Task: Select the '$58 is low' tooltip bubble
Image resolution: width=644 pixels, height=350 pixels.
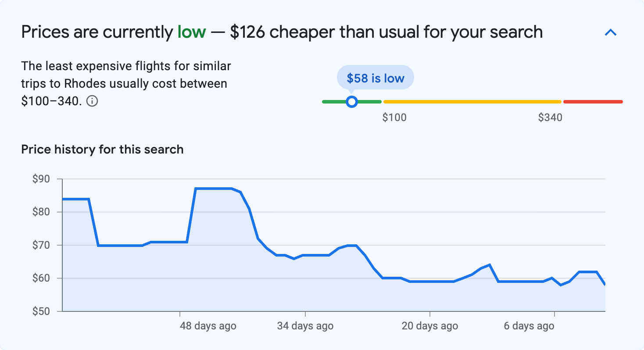Action: (x=375, y=77)
